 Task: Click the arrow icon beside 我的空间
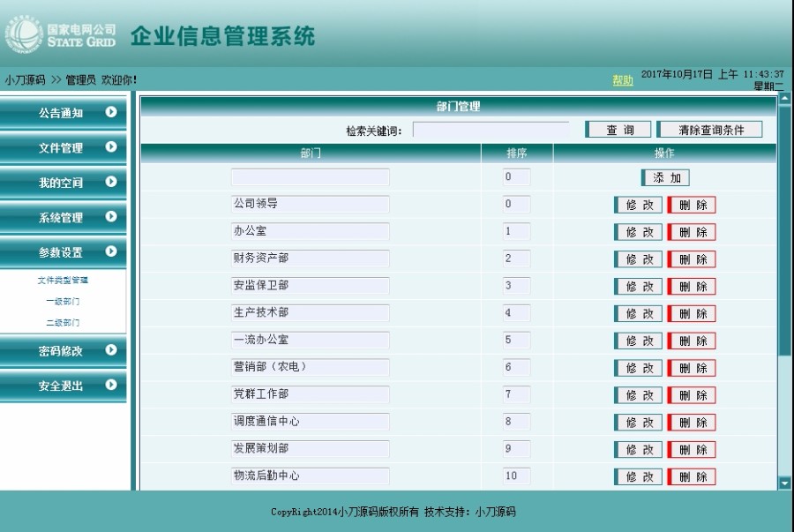[109, 183]
